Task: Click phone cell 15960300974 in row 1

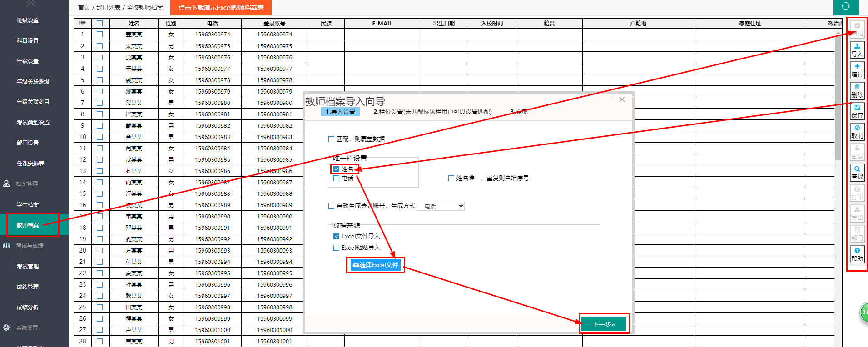Action: click(x=213, y=35)
